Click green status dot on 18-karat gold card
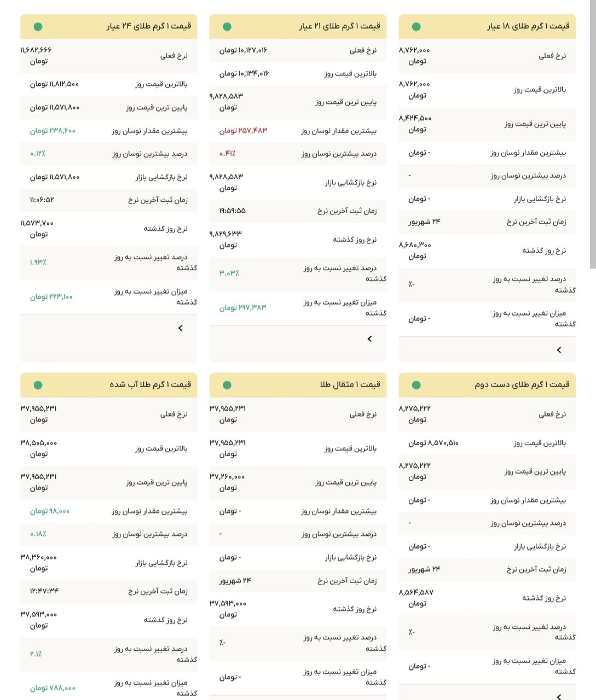Screen dimensions: 596x700 [x=416, y=26]
